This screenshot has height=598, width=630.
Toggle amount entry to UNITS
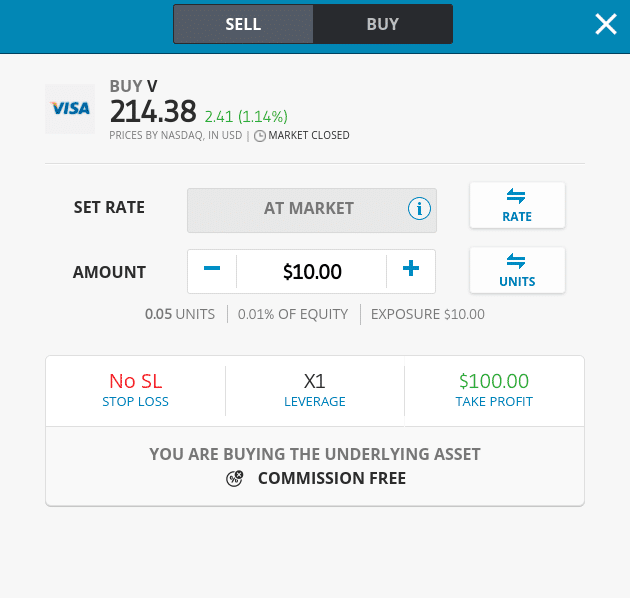tap(517, 270)
